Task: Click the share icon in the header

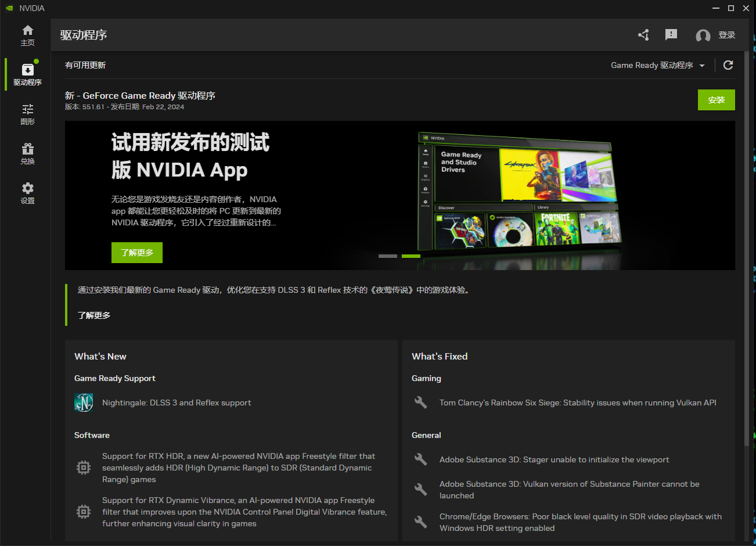Action: click(643, 35)
